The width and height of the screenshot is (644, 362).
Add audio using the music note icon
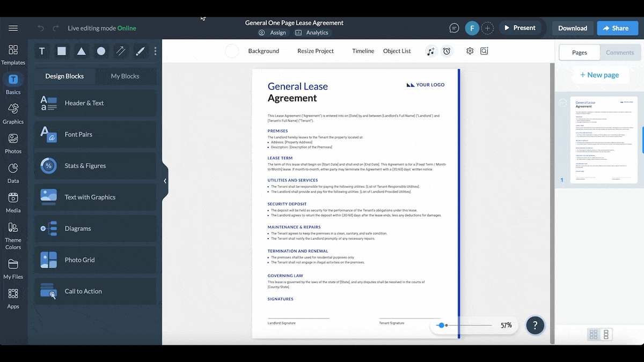tap(431, 51)
